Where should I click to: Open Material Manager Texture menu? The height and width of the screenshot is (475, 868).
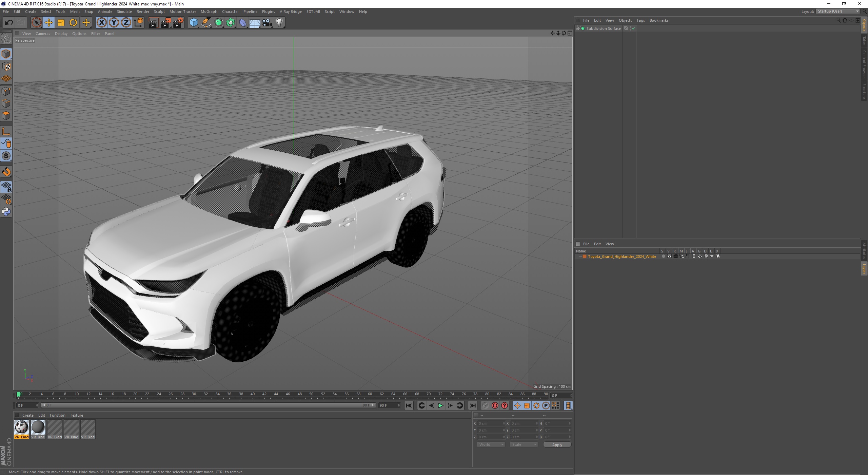(76, 415)
